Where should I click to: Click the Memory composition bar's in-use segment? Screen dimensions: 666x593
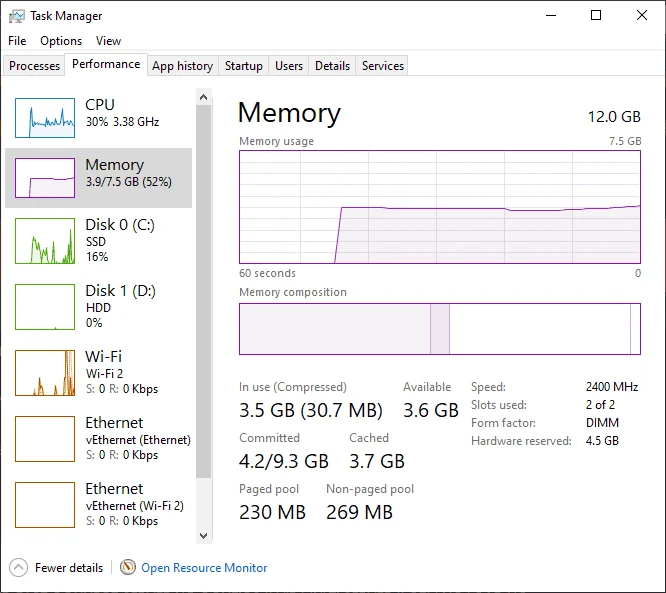[335, 329]
